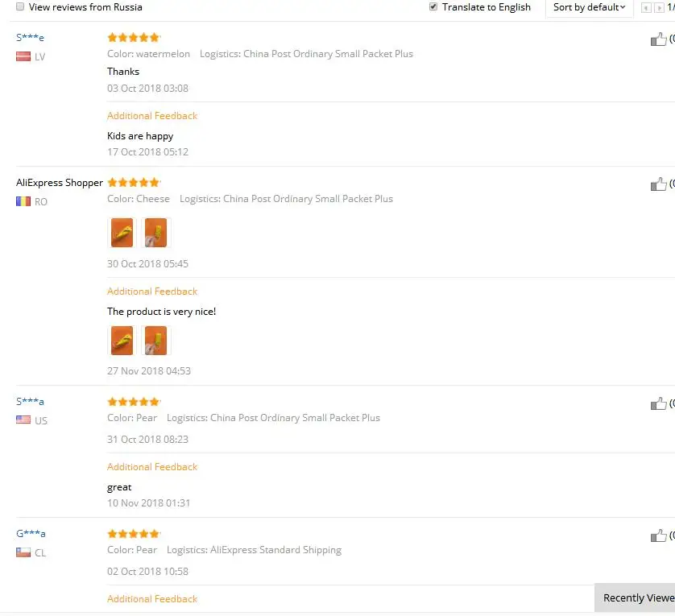The height and width of the screenshot is (616, 675).
Task: Open first photo in 27 Nov feedback
Action: coord(122,341)
